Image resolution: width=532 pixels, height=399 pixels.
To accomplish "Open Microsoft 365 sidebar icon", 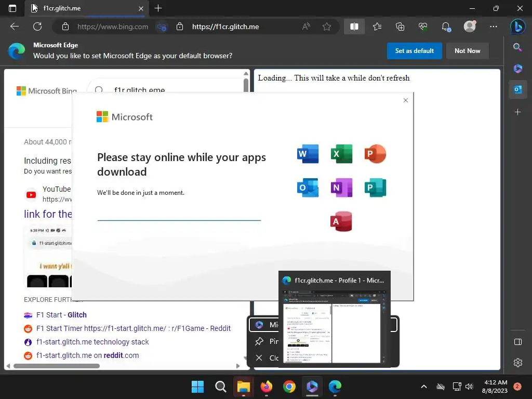I will [517, 69].
